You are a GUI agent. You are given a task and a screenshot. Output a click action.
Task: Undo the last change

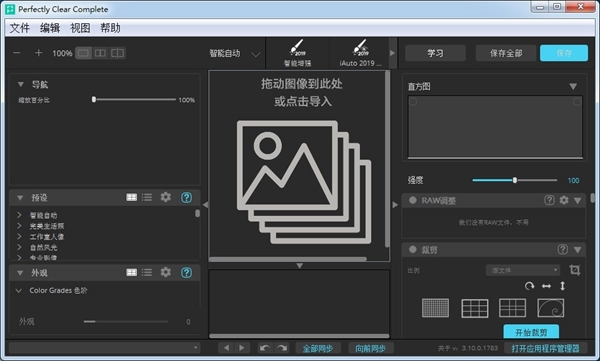[x=264, y=348]
